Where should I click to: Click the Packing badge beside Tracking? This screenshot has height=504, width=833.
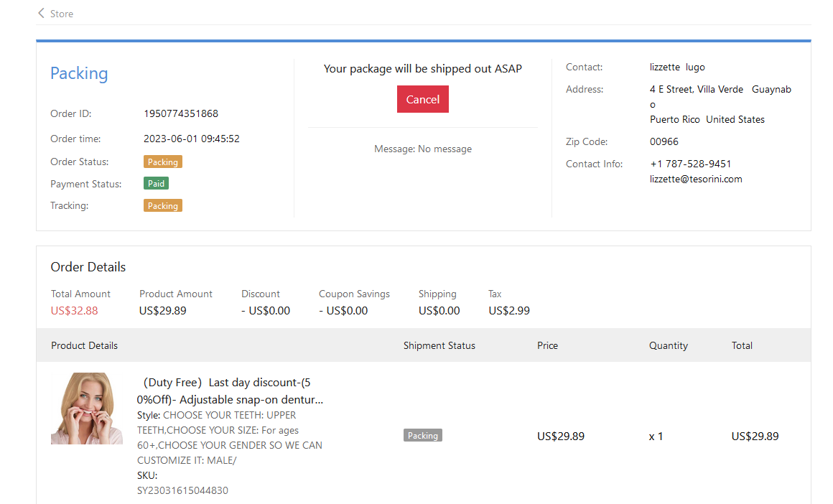point(162,206)
